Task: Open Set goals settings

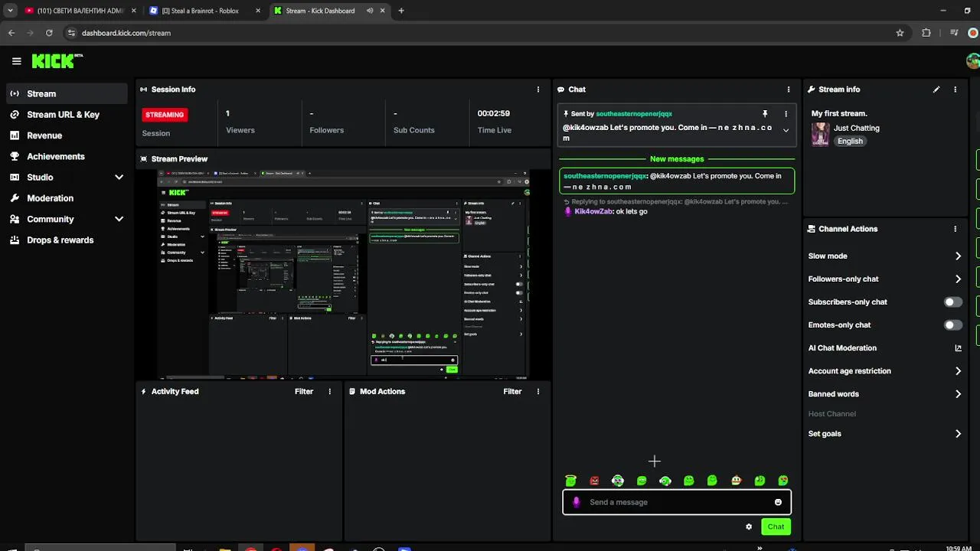Action: (x=884, y=434)
